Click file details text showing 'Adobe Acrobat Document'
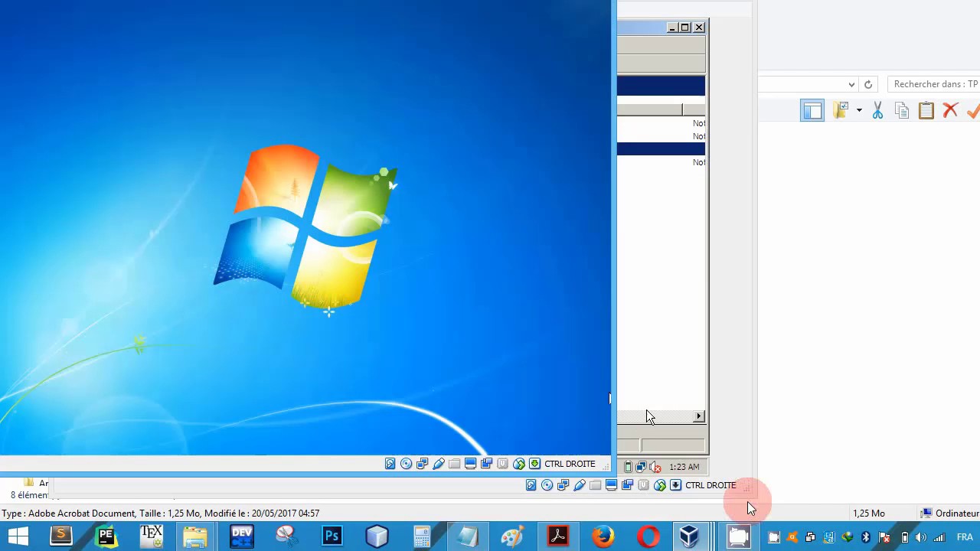Screen dimensions: 980x551 [x=160, y=514]
